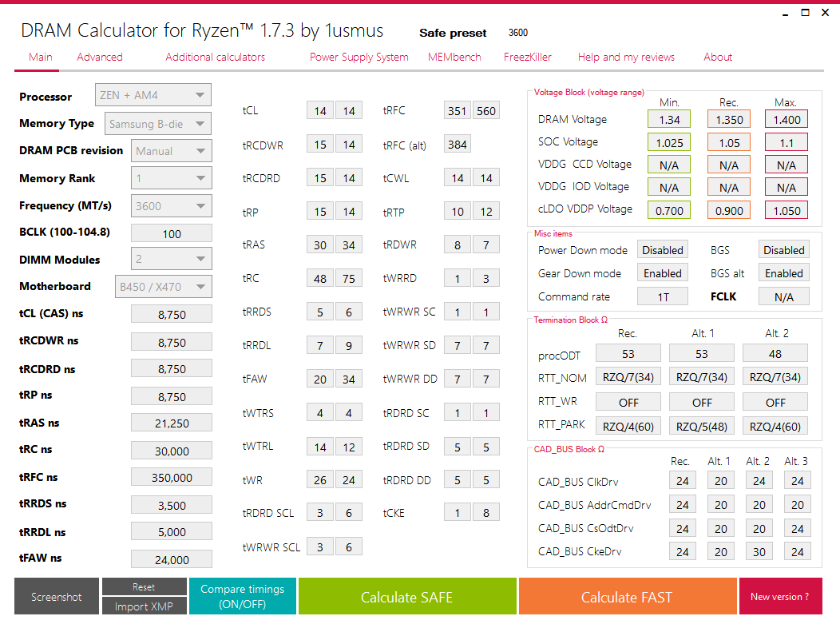The height and width of the screenshot is (632, 840).
Task: Click the RTT_NOM Rec. value RZQ/7(34)
Action: 628,377
